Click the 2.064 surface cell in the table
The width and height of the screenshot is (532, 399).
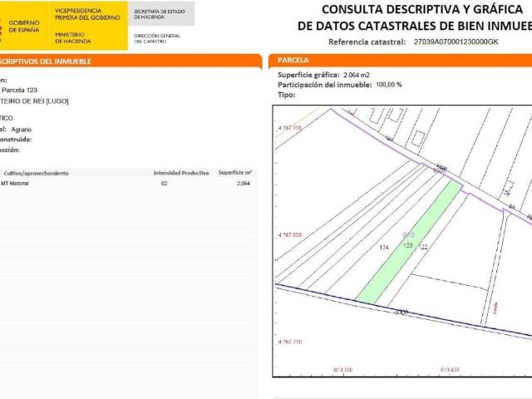[244, 184]
